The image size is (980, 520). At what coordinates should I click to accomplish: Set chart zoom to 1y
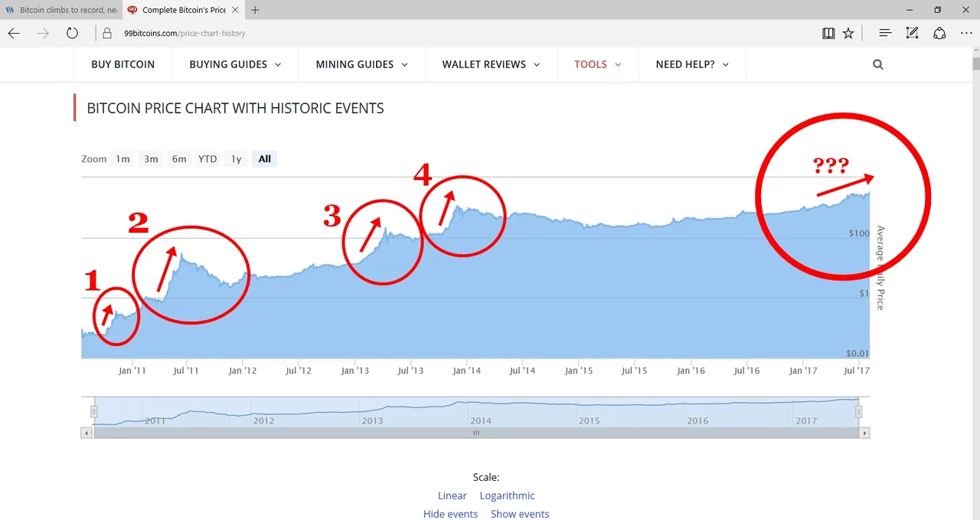pyautogui.click(x=237, y=159)
